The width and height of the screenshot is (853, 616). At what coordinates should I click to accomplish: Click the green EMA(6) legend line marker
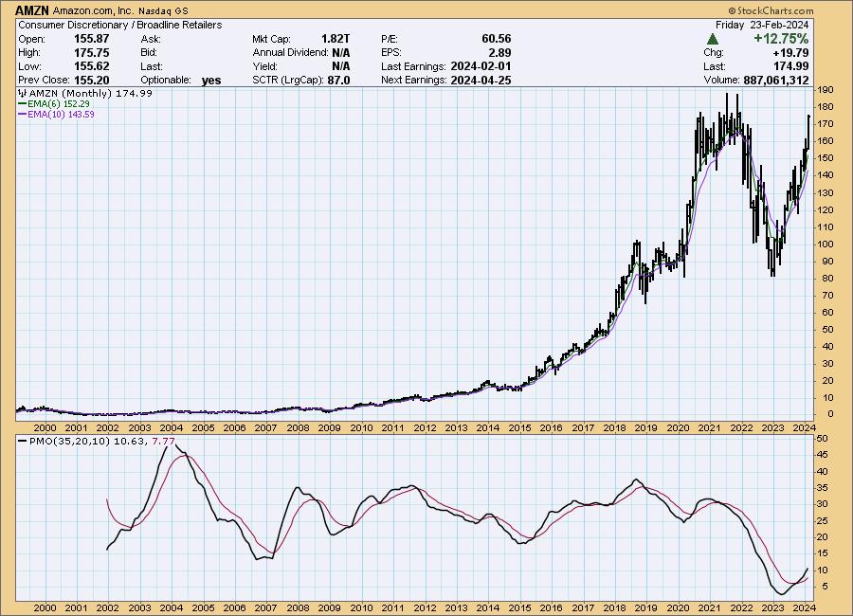(x=23, y=103)
